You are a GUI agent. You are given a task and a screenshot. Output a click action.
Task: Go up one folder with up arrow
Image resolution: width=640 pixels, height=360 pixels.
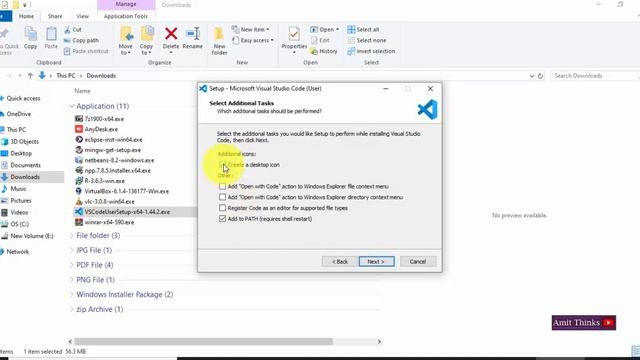coord(30,76)
